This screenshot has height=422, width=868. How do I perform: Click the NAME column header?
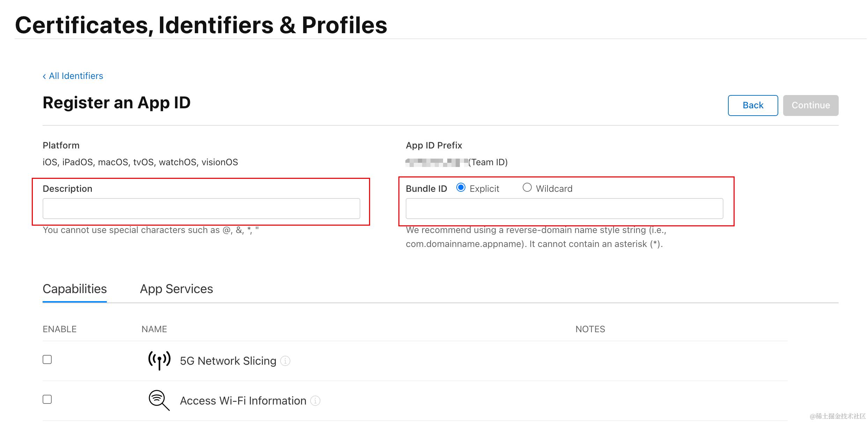click(154, 329)
